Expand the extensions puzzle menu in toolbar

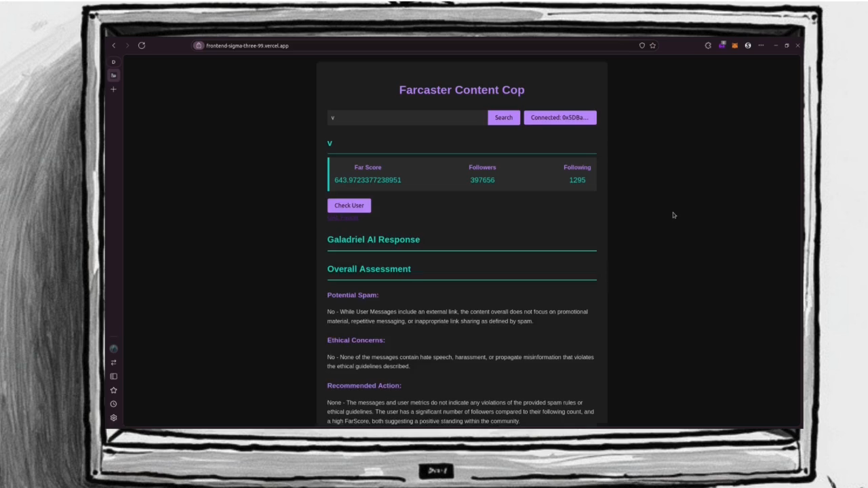click(x=708, y=45)
